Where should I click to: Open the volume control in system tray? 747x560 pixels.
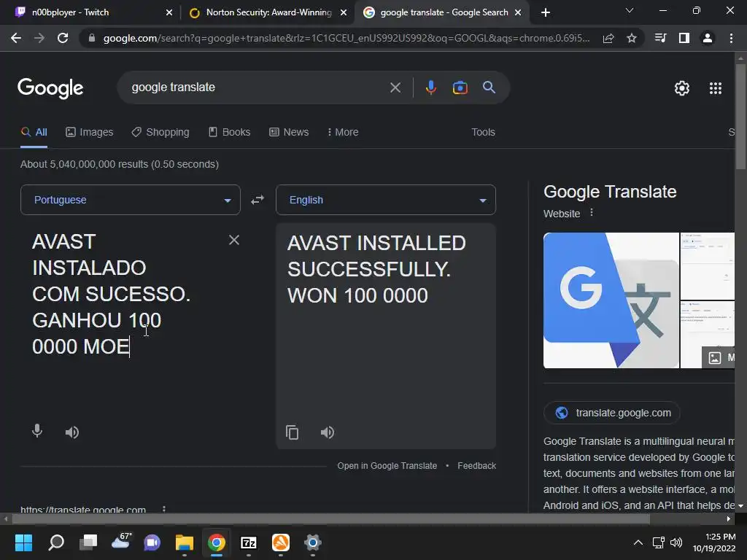(x=676, y=542)
